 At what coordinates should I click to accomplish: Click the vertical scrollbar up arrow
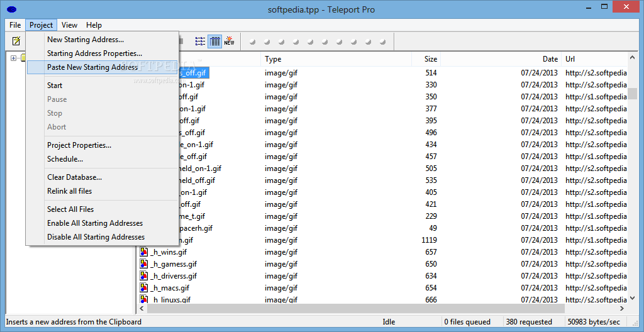pos(633,57)
